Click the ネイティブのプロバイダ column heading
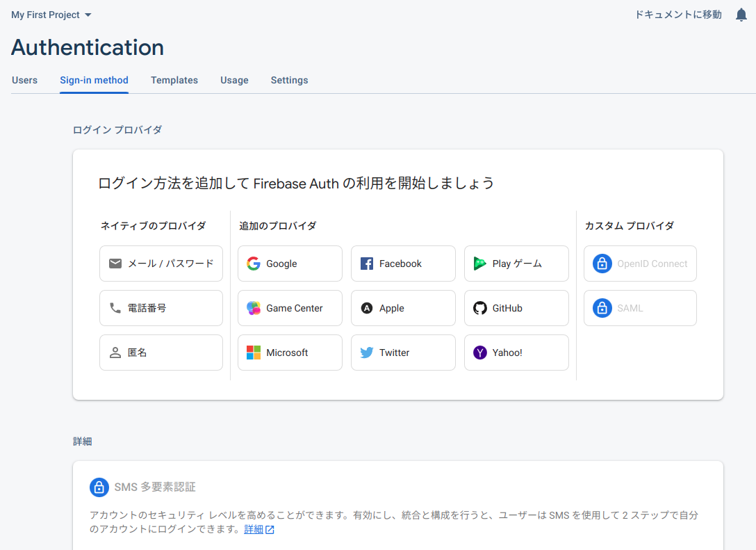 coord(153,226)
